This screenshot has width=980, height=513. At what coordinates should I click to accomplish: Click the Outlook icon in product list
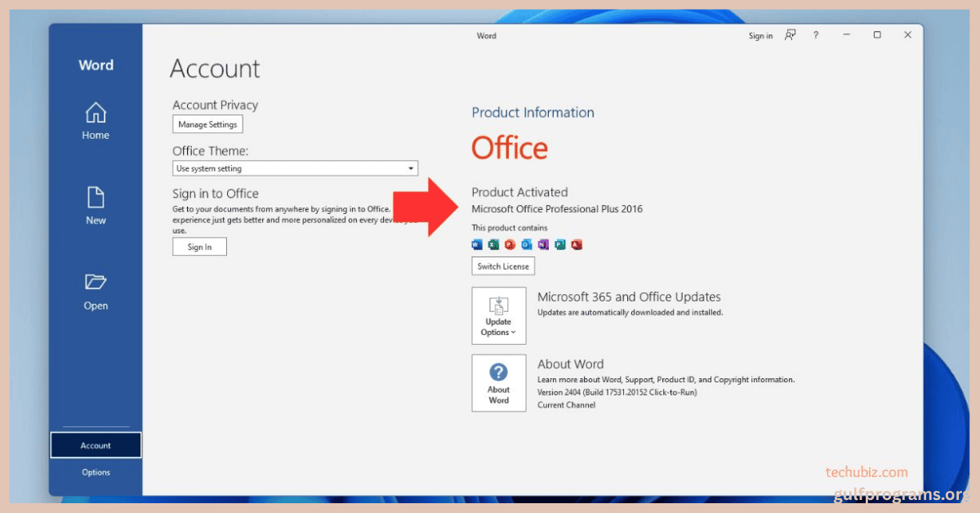(527, 244)
